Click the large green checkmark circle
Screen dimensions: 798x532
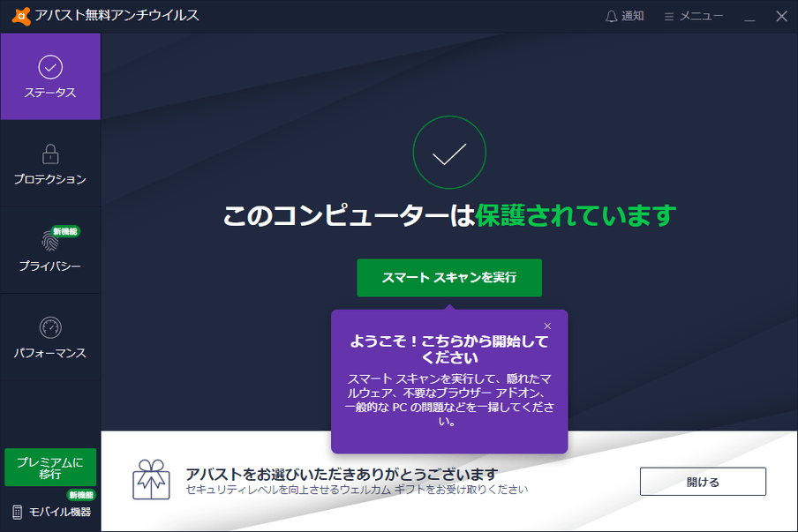pyautogui.click(x=449, y=153)
